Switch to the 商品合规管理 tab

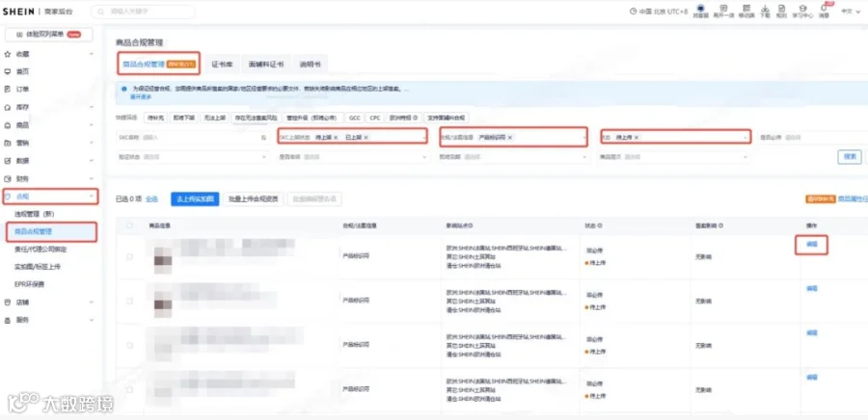click(159, 65)
